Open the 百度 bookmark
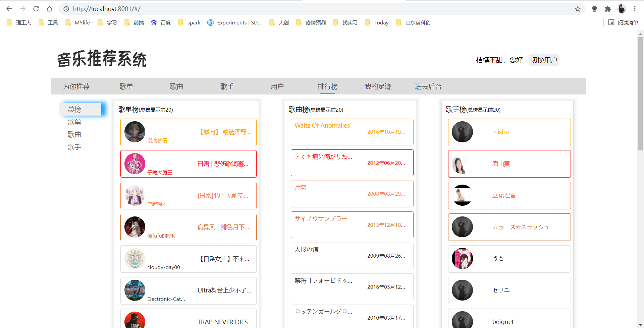The height and width of the screenshot is (328, 644). (x=161, y=22)
